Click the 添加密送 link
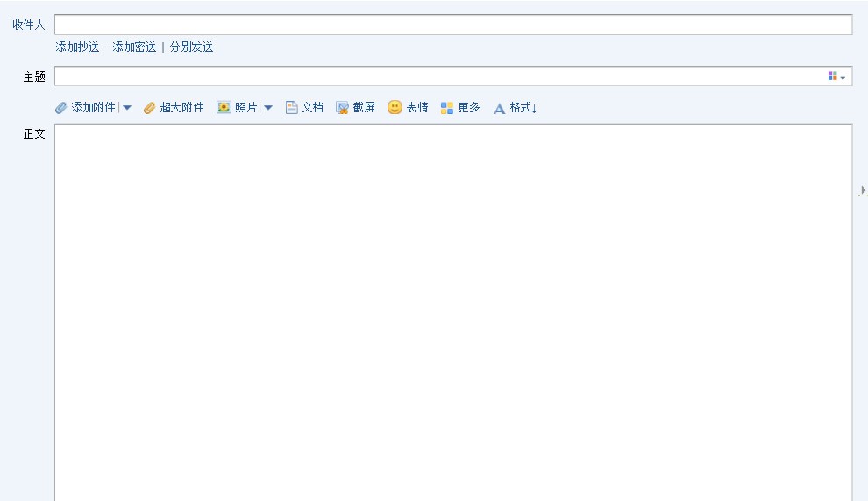The image size is (868, 501). pyautogui.click(x=134, y=47)
